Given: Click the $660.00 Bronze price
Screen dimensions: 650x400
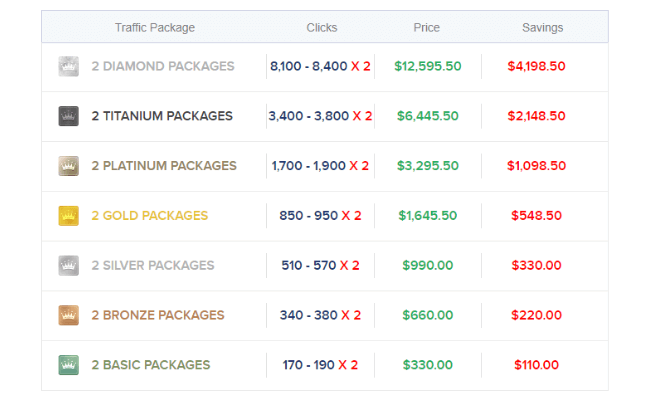Looking at the screenshot, I should coord(427,315).
